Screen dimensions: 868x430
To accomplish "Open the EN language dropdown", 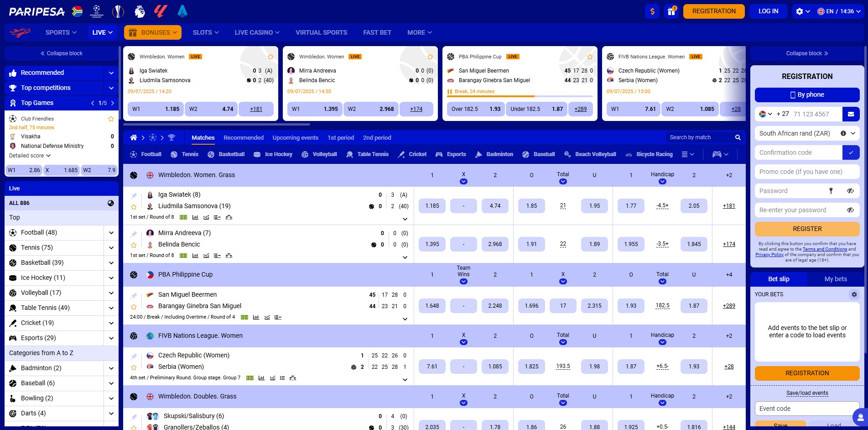I will coord(839,11).
